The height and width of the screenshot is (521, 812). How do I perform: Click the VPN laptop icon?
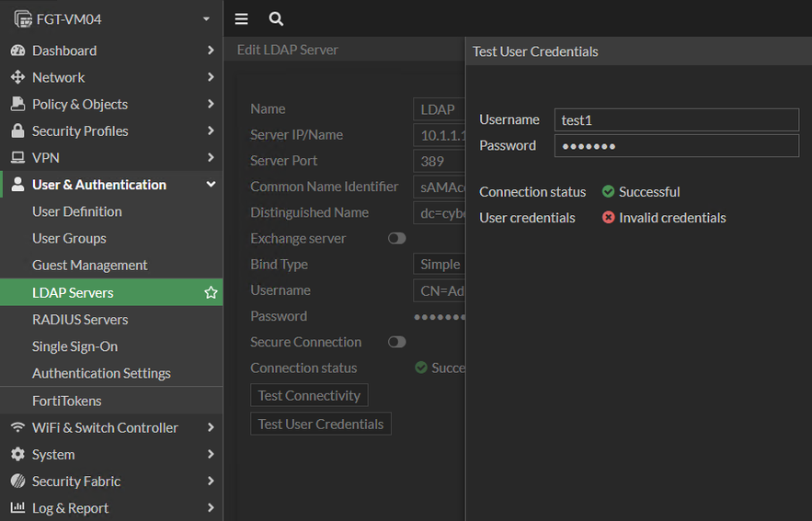(x=17, y=158)
